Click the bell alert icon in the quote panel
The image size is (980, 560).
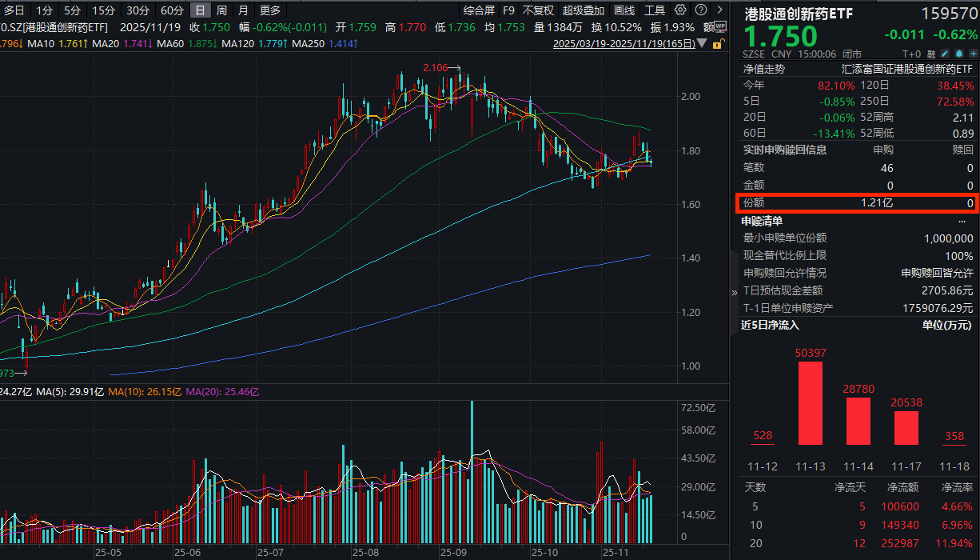959,53
